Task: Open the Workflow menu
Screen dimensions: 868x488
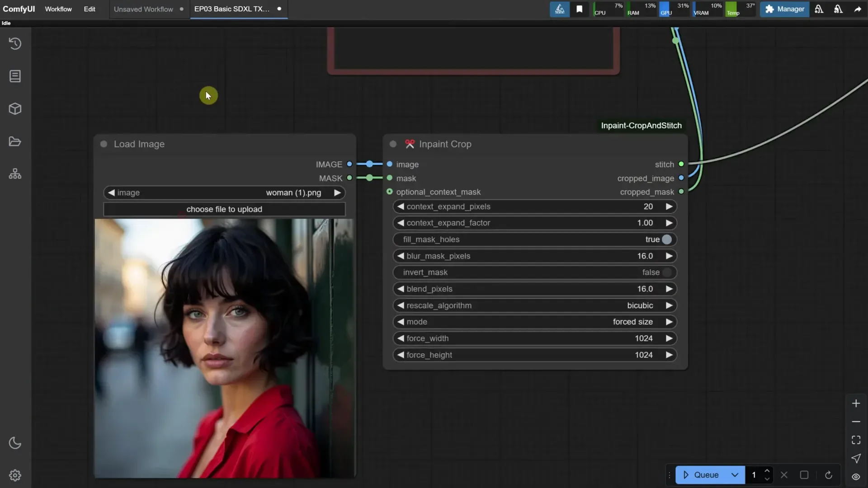Action: 58,9
